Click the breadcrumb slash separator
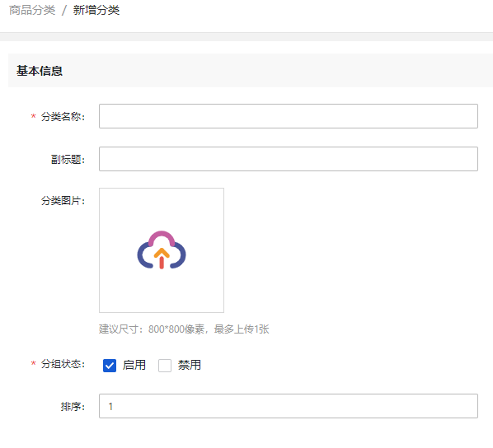The image size is (493, 448). 64,11
